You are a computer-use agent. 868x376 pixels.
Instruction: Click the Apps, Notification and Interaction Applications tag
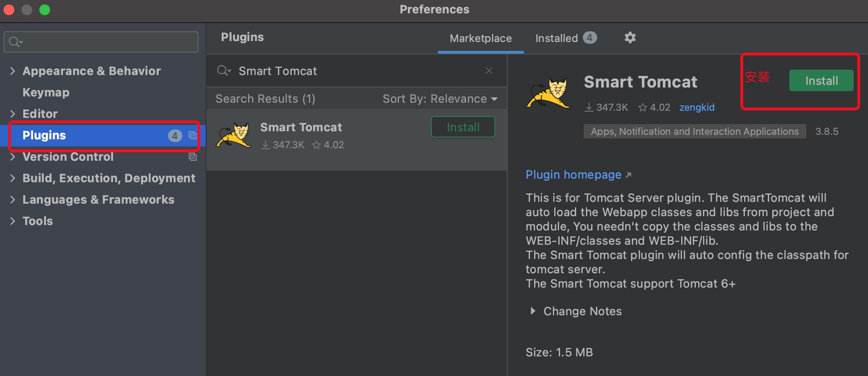pyautogui.click(x=695, y=131)
